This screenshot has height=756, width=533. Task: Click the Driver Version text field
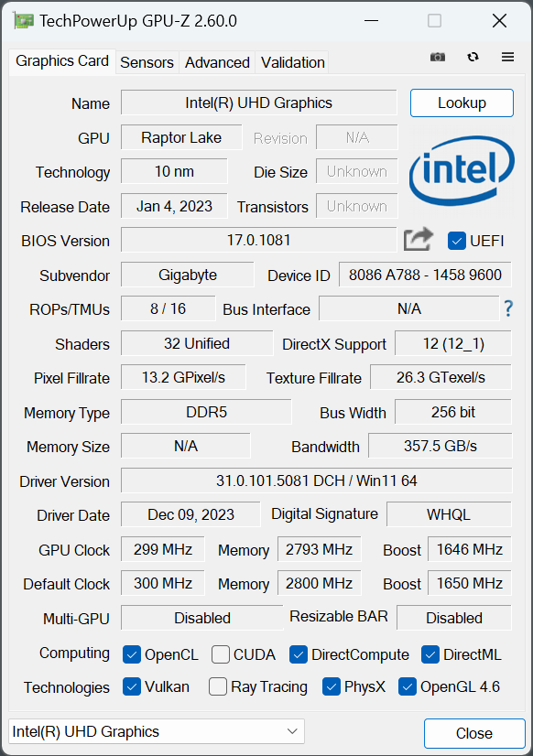(x=317, y=481)
